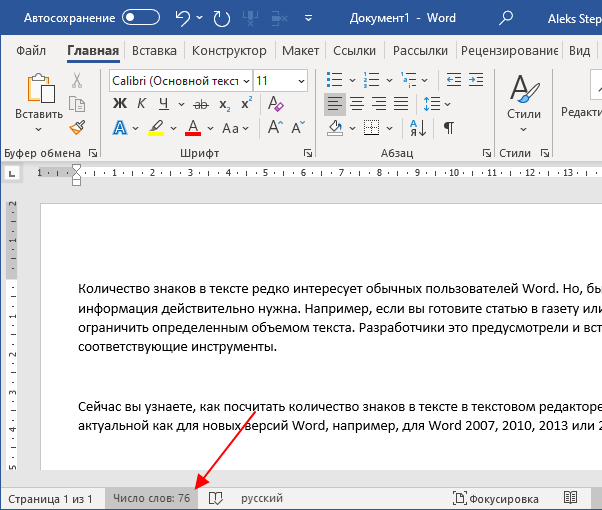Screen dimensions: 602x510
Task: Click the Фокусировка button in status bar
Action: point(496,498)
